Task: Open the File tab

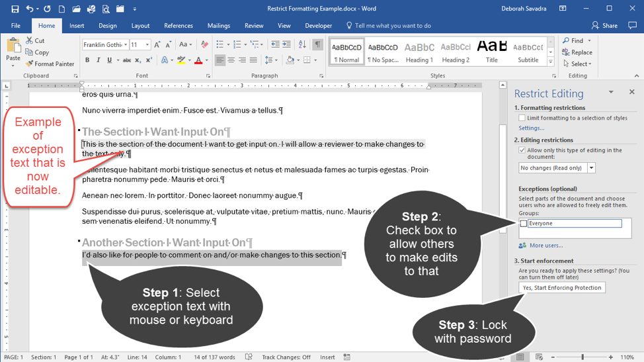Action: (x=16, y=25)
